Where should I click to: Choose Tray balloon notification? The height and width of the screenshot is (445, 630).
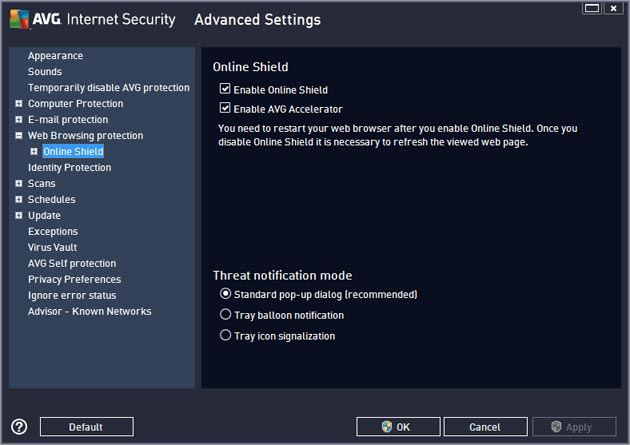tap(225, 314)
